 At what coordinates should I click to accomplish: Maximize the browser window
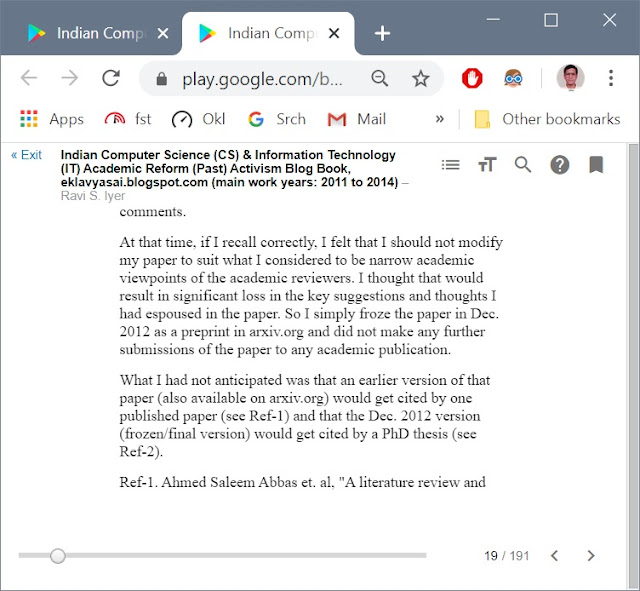point(551,20)
